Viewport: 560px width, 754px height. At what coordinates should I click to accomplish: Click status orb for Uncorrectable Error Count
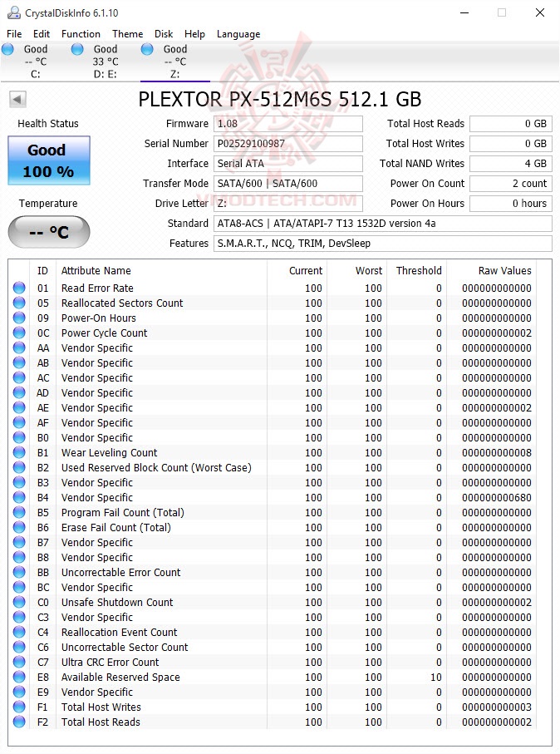(x=19, y=572)
